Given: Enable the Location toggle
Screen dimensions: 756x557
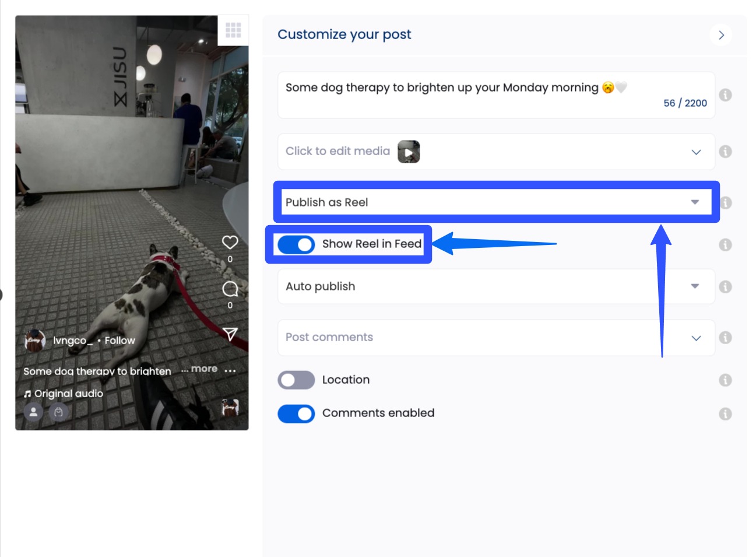Looking at the screenshot, I should click(x=296, y=380).
